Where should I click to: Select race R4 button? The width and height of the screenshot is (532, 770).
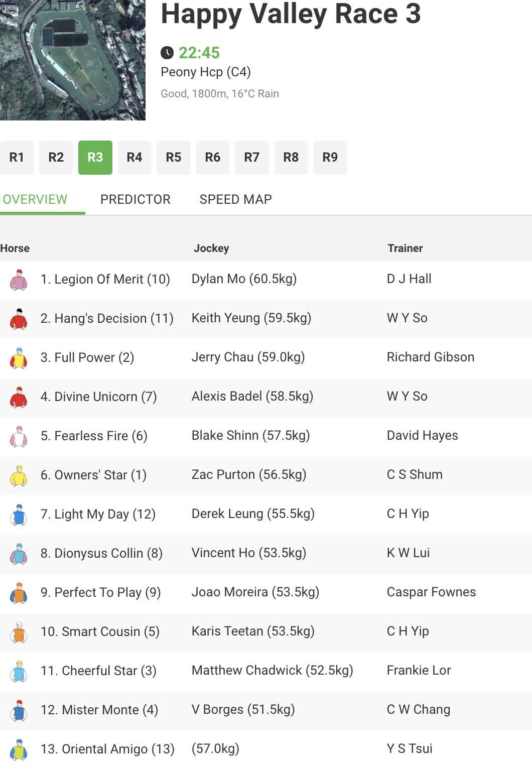pos(135,158)
